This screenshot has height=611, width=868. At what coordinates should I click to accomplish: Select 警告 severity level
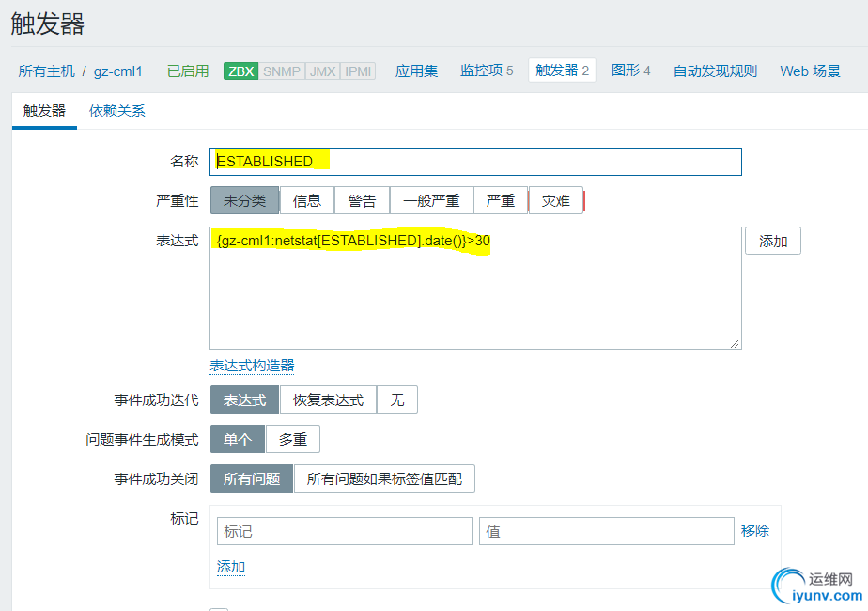362,200
